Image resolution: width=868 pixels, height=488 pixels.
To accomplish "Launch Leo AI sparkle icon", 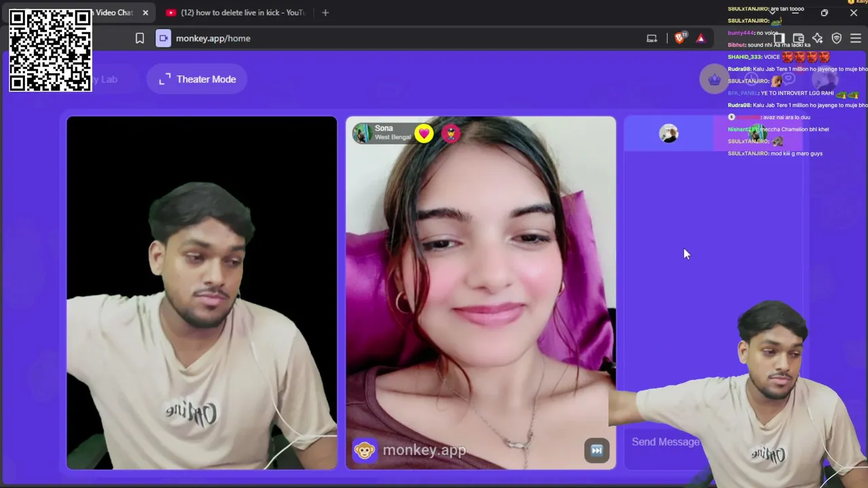I will point(818,39).
